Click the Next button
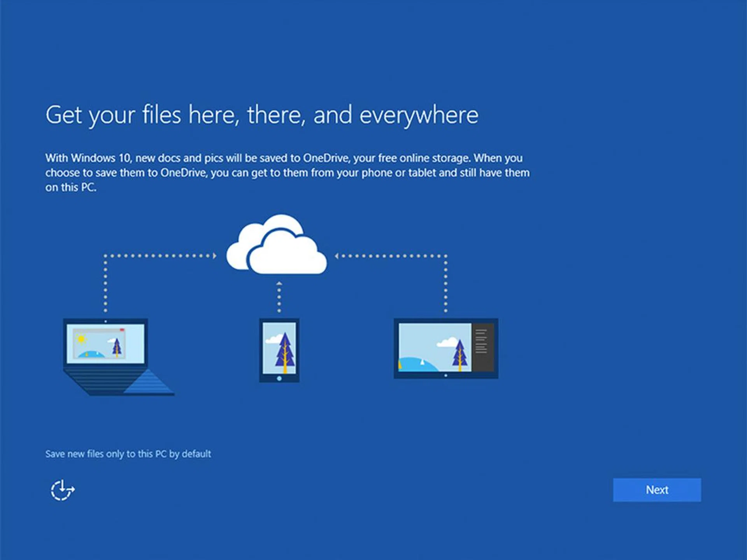747x560 pixels. [x=657, y=490]
